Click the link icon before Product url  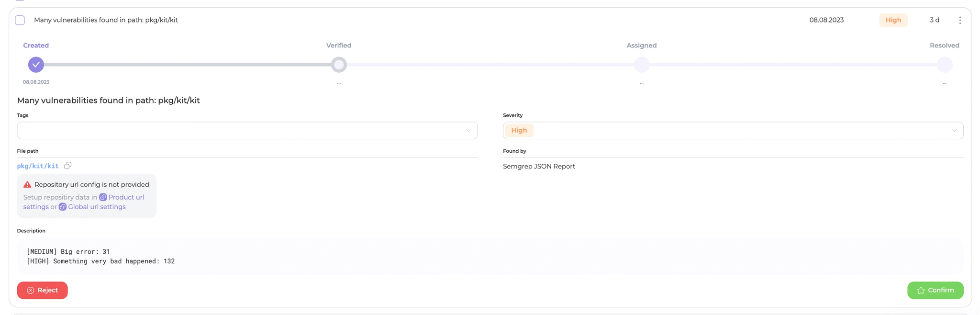(x=103, y=197)
